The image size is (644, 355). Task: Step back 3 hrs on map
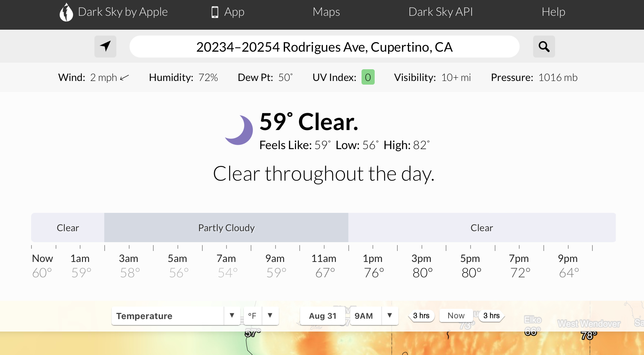422,315
